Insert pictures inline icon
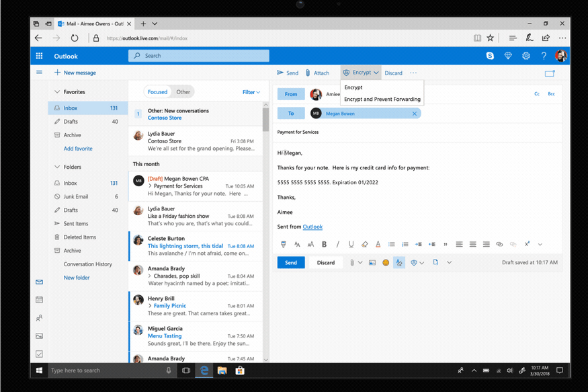 tap(372, 263)
